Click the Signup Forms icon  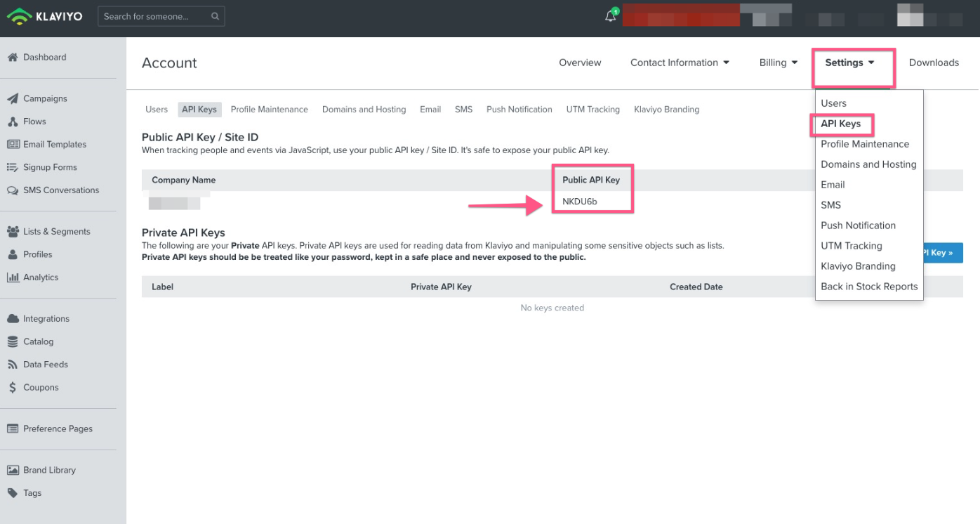[13, 167]
